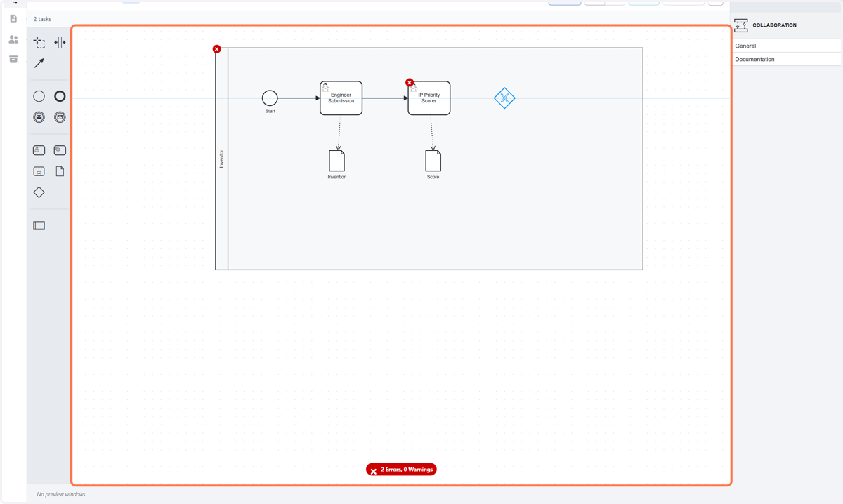
Task: Click the 'Start' event label
Action: (x=270, y=111)
